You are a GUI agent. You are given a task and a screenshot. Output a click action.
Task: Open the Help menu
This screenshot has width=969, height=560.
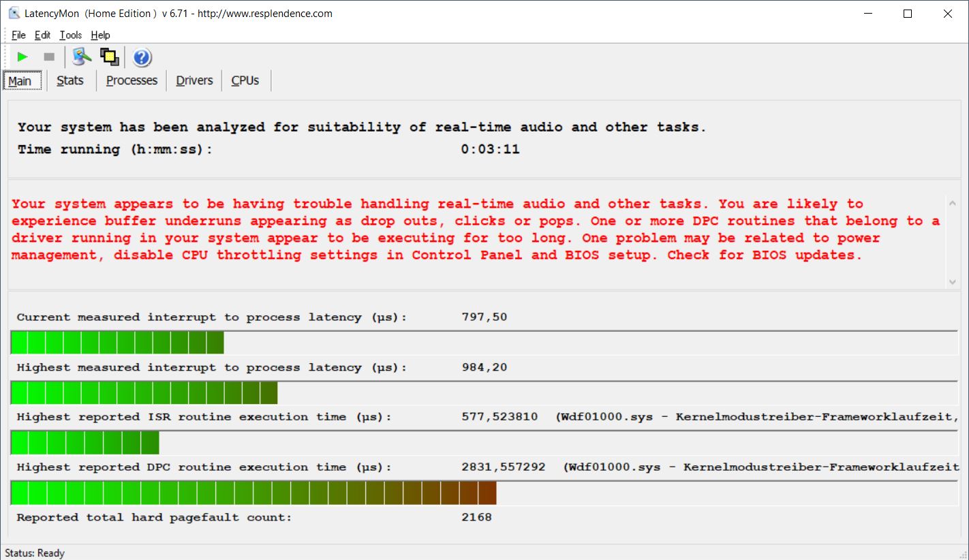pos(100,35)
